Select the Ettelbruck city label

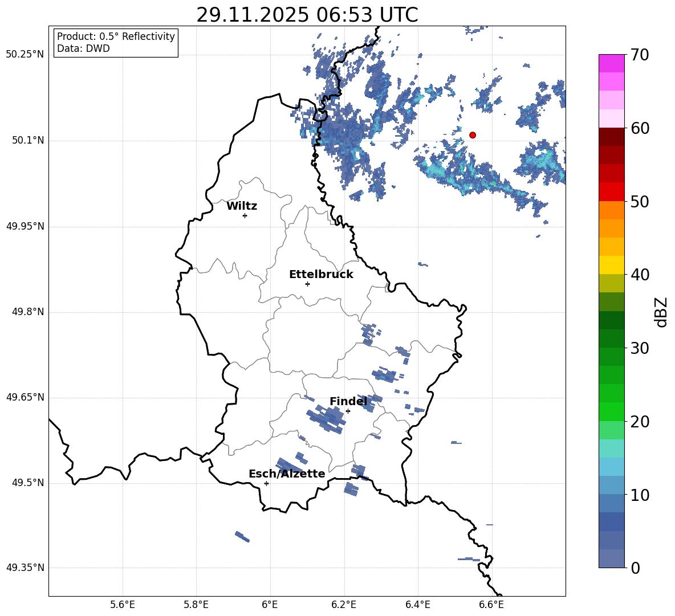(x=320, y=274)
